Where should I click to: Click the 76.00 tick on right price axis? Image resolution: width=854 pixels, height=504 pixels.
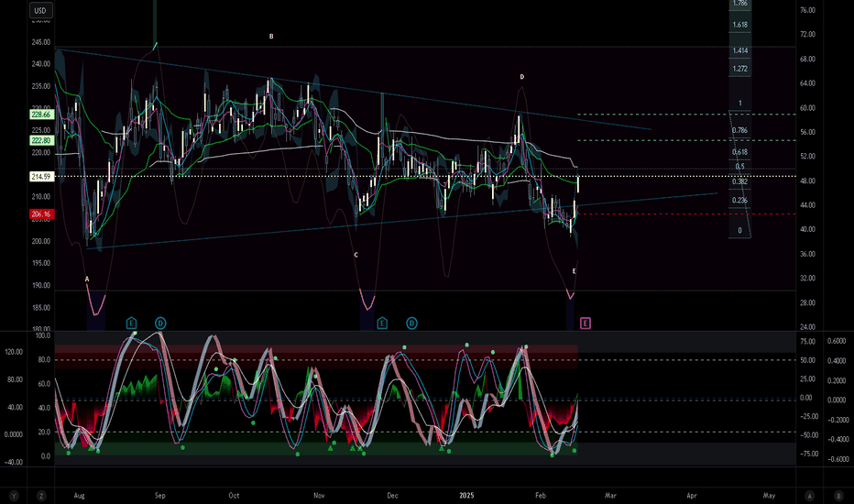tap(807, 10)
